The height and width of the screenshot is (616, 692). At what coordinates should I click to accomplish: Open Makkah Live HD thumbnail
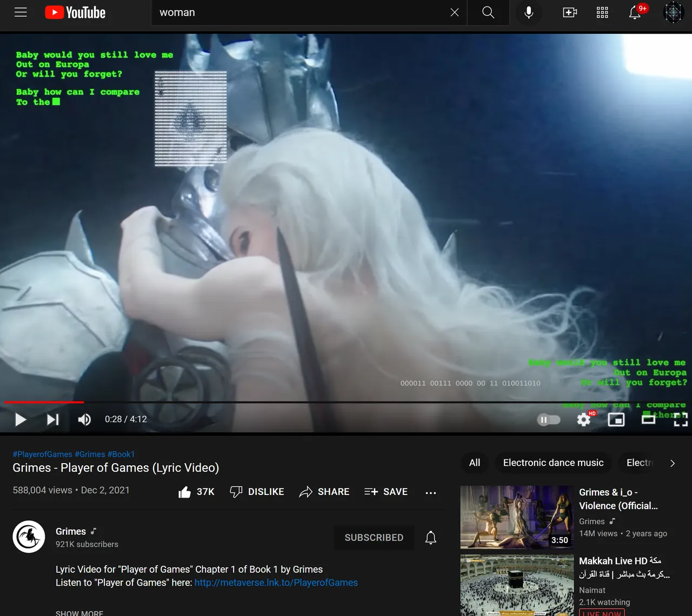[517, 585]
